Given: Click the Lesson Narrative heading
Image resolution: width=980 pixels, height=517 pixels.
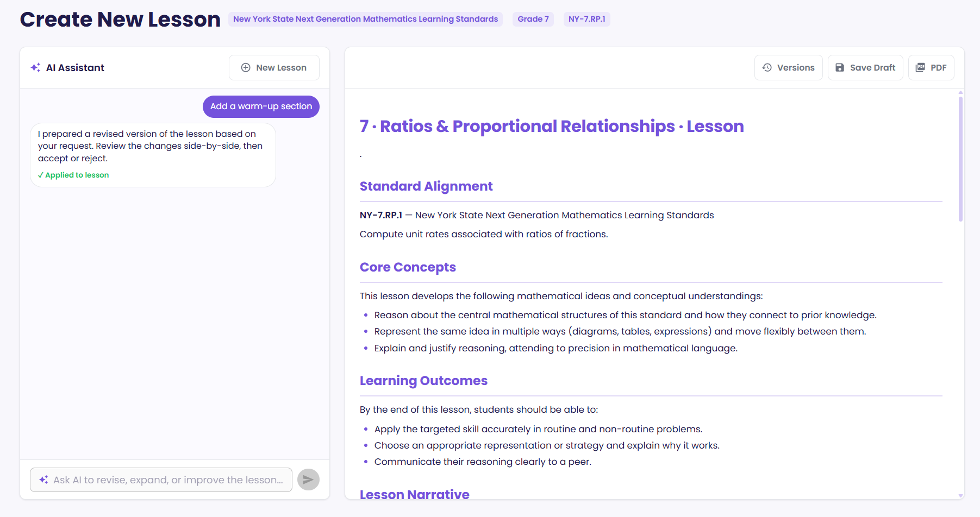Looking at the screenshot, I should (414, 494).
